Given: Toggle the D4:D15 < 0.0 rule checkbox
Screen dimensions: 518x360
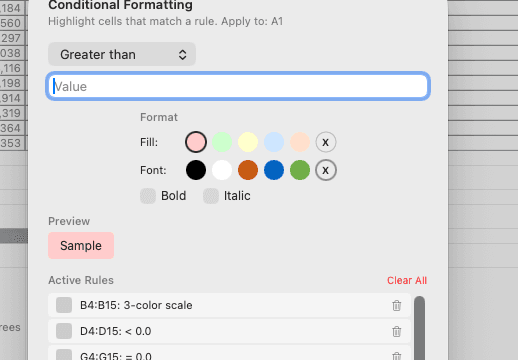Looking at the screenshot, I should [64, 331].
